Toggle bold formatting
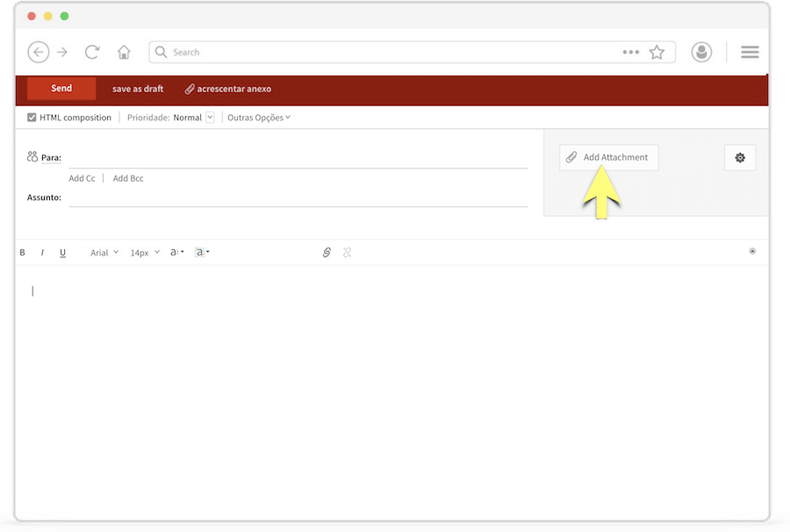Screen dimensions: 790x532 23,253
